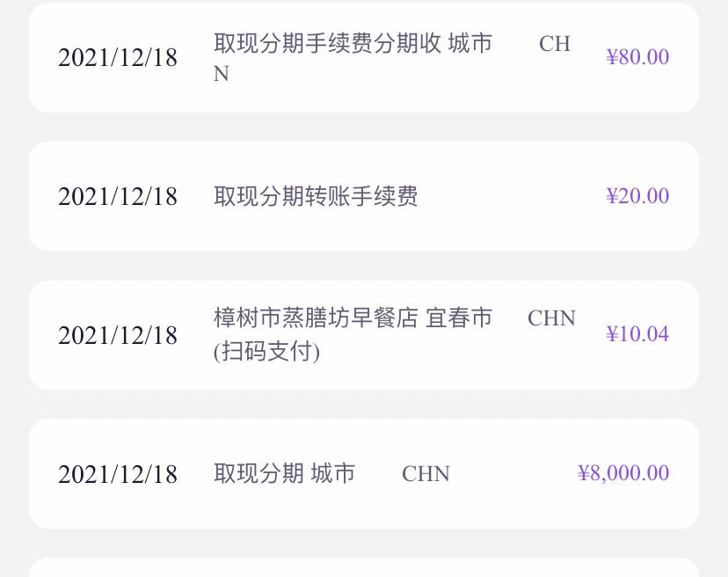Tap the ¥10.04 amount
Viewport: 728px width, 577px height.
pyautogui.click(x=637, y=334)
